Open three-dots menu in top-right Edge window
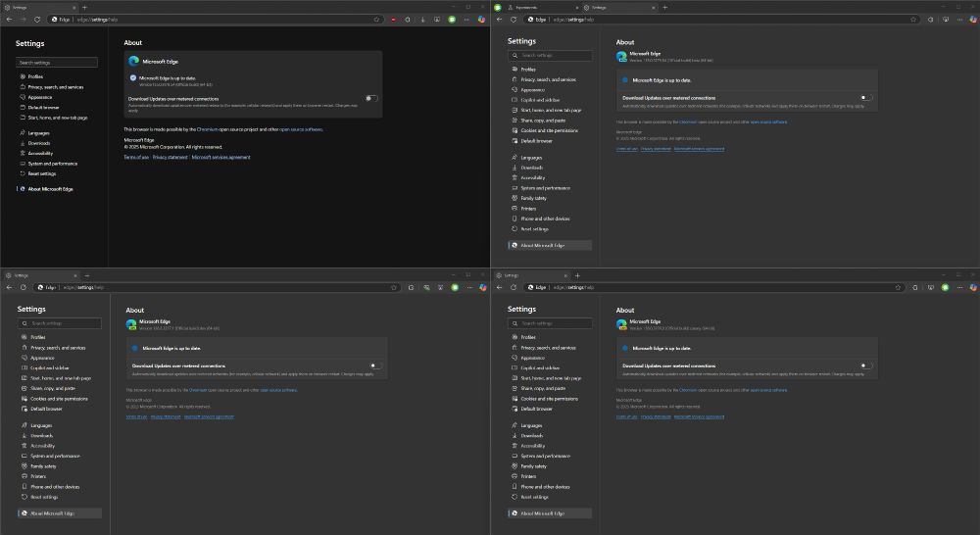This screenshot has height=535, width=980. (959, 20)
